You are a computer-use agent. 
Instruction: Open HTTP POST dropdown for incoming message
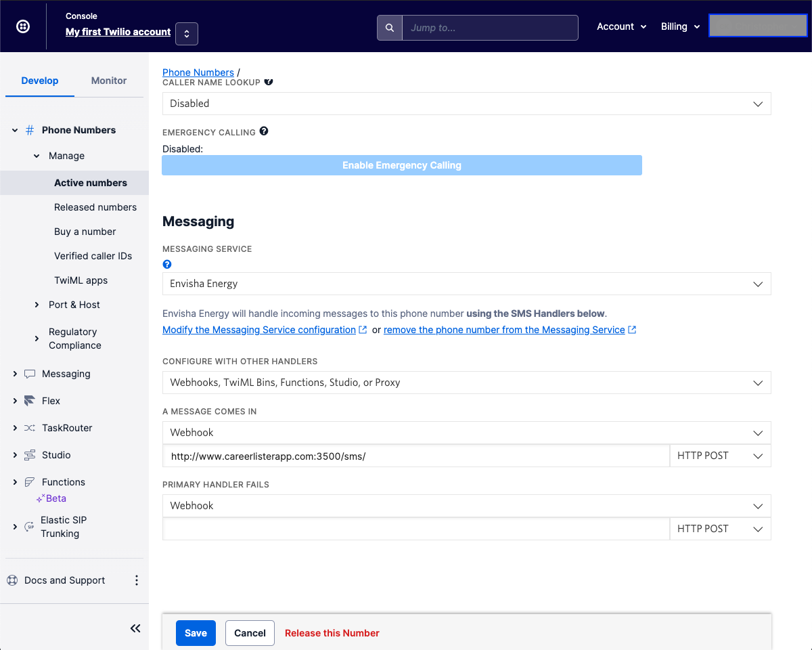coord(720,456)
